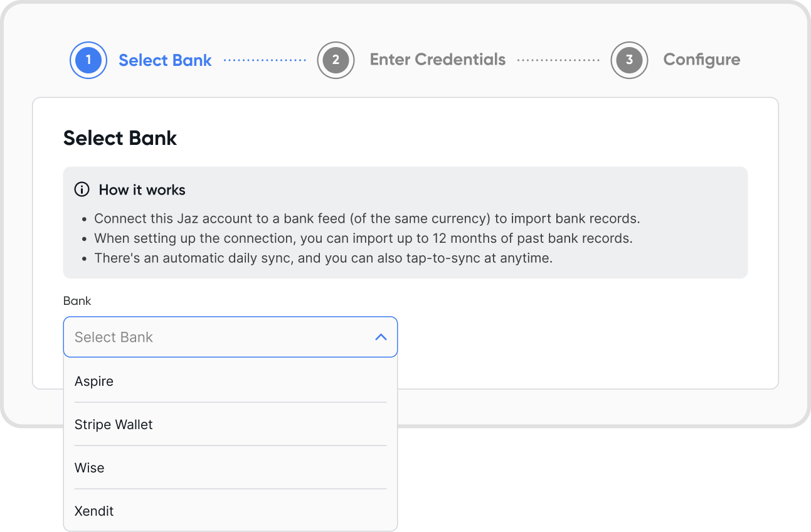The width and height of the screenshot is (811, 532).
Task: Collapse the bank list using the chevron arrow
Action: click(381, 337)
